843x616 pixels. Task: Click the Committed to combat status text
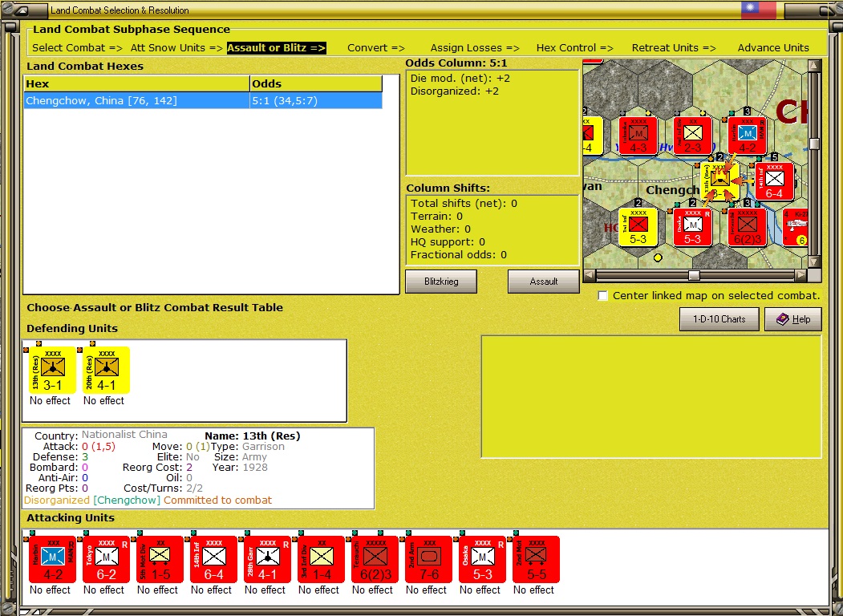[x=217, y=500]
